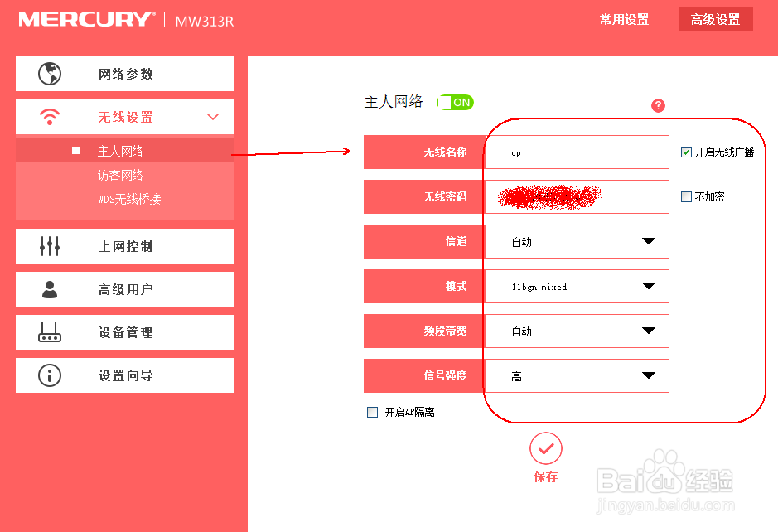Open the red question mark help icon

pos(658,105)
